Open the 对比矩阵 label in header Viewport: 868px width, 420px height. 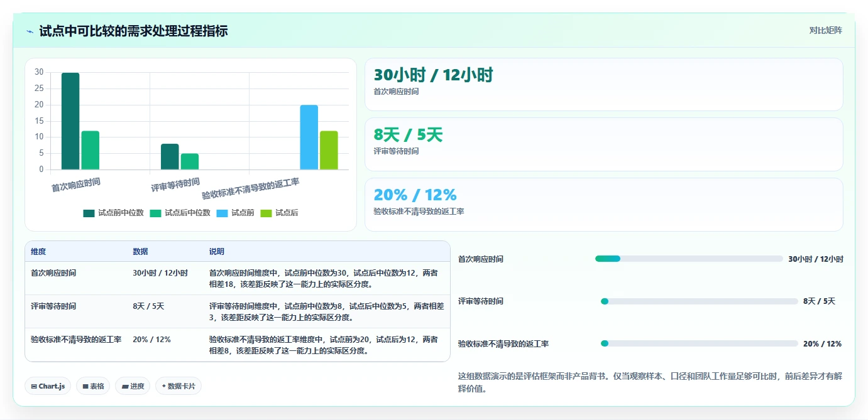point(825,30)
